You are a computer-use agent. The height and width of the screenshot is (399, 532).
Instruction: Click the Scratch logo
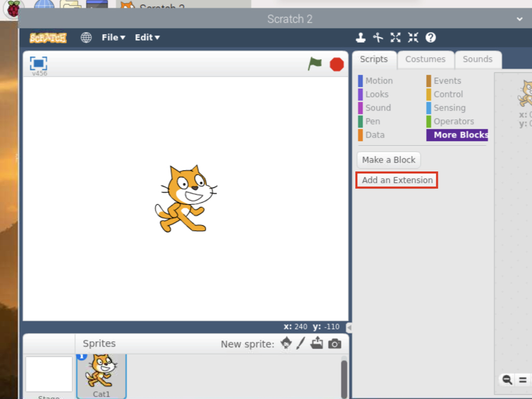click(x=48, y=37)
